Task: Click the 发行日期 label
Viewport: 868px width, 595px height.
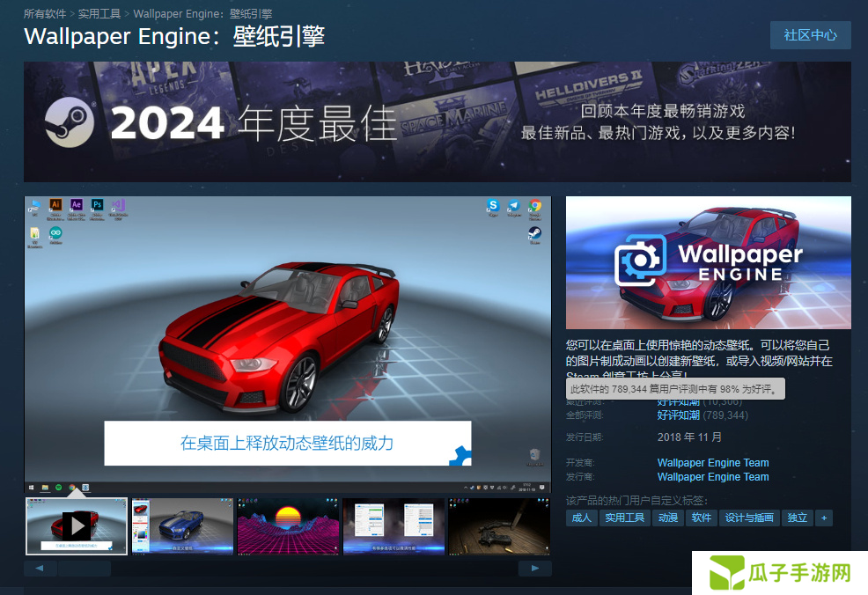Action: coord(585,437)
